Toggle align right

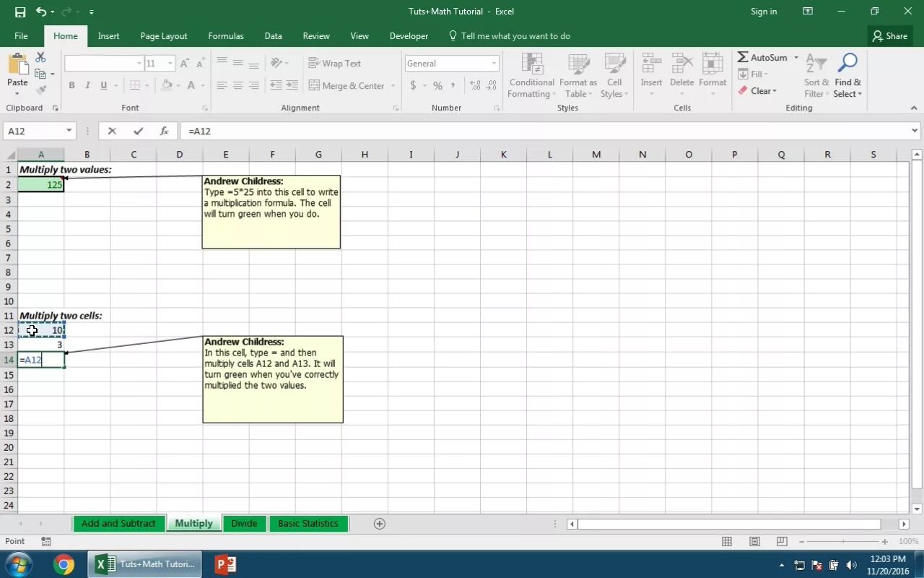[253, 85]
